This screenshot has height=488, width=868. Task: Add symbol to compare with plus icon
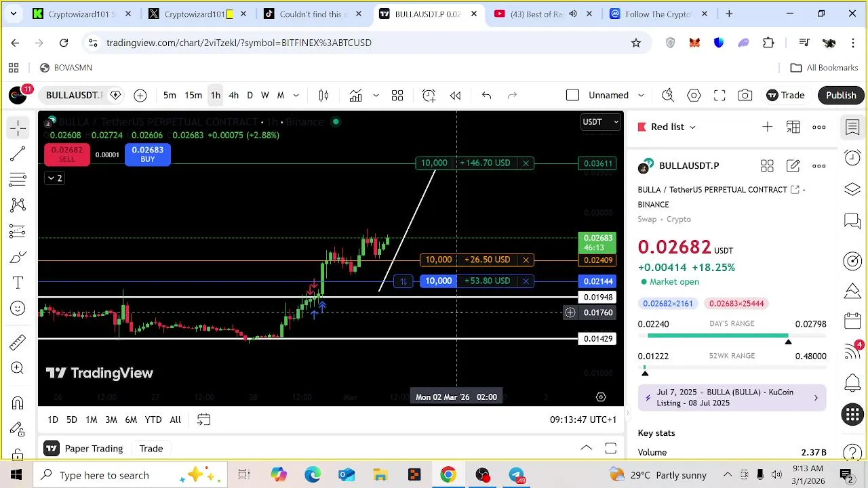140,96
